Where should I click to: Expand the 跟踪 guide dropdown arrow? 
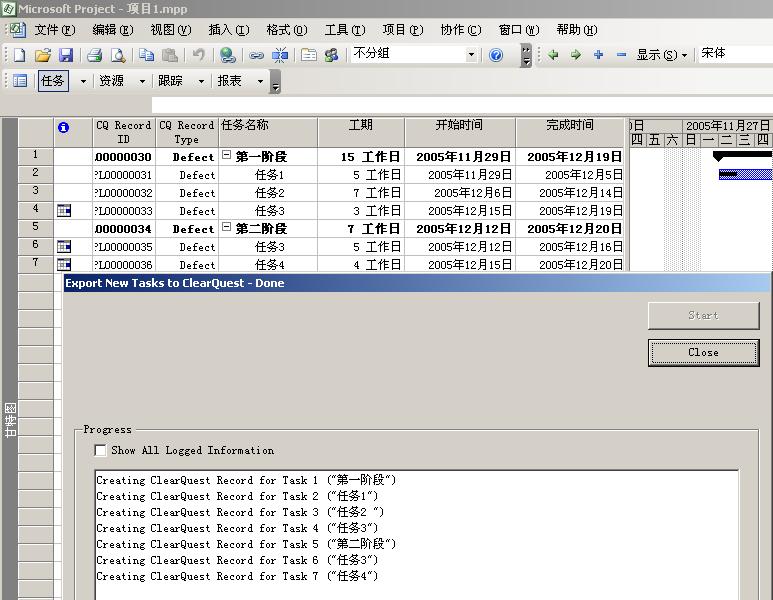pos(201,81)
